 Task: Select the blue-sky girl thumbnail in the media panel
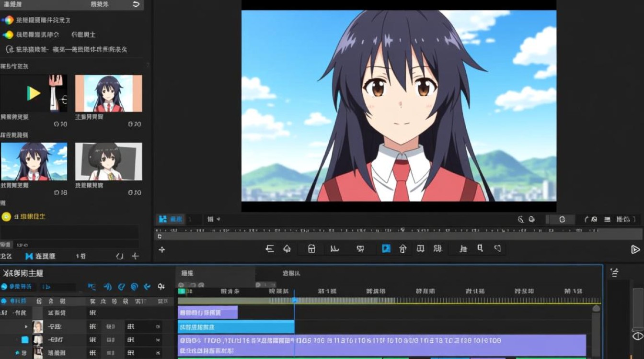34,161
